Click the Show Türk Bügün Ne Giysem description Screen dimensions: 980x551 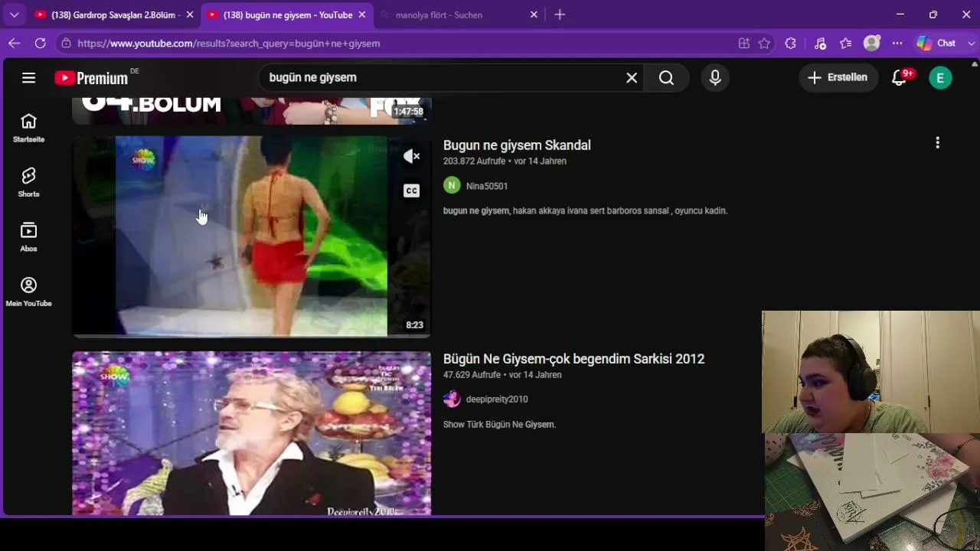click(x=499, y=424)
